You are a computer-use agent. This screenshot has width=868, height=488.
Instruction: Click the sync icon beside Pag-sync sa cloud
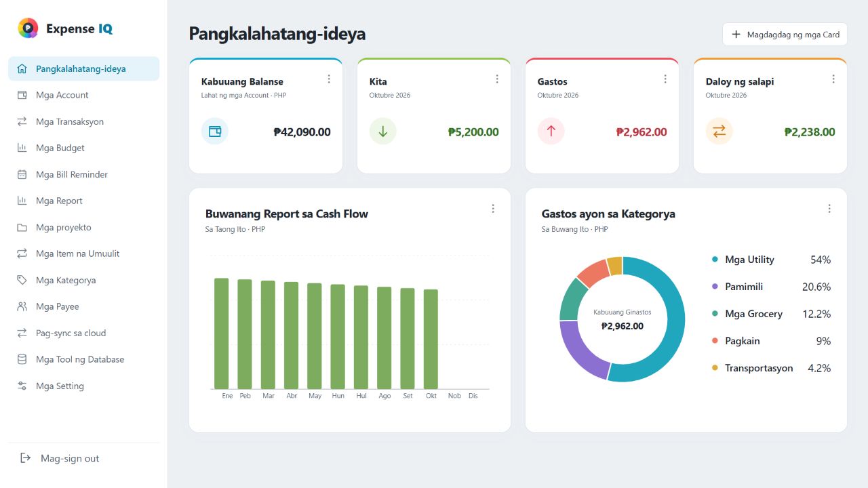tap(22, 333)
